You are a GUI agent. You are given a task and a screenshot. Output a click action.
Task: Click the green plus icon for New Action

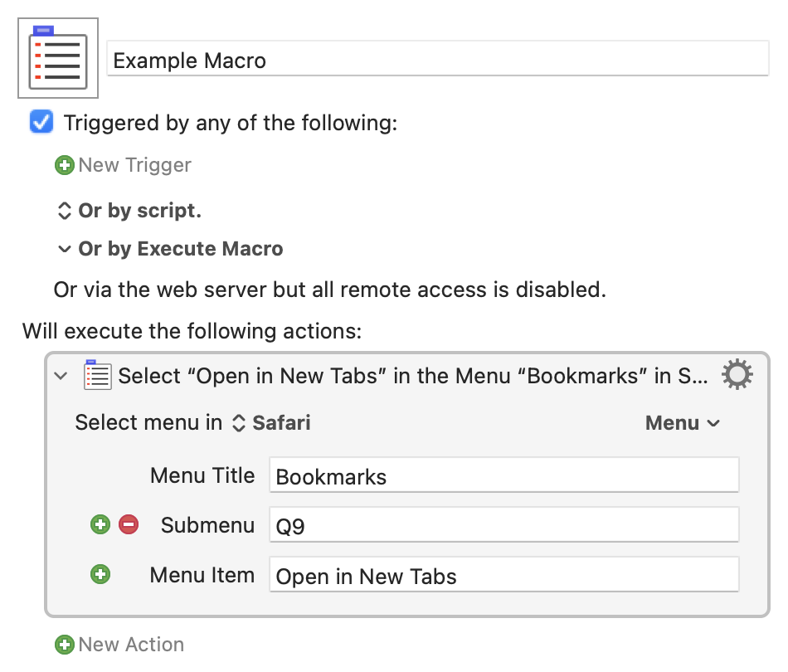point(65,645)
